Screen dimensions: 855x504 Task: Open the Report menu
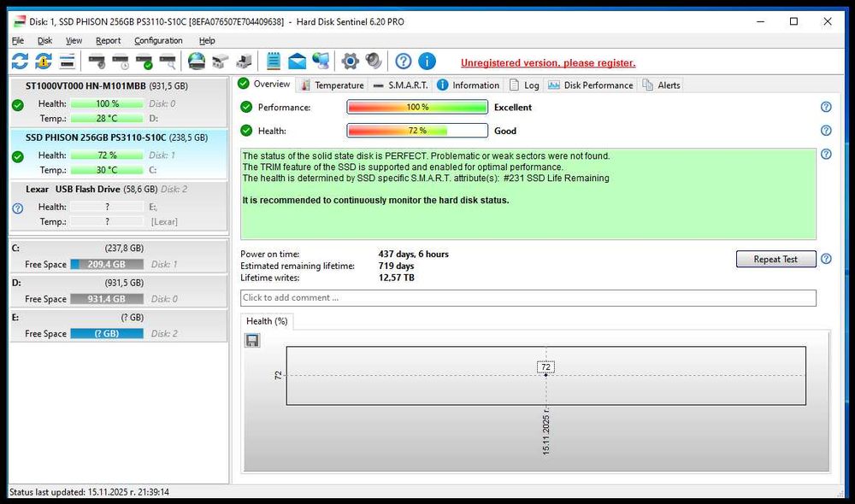point(108,40)
